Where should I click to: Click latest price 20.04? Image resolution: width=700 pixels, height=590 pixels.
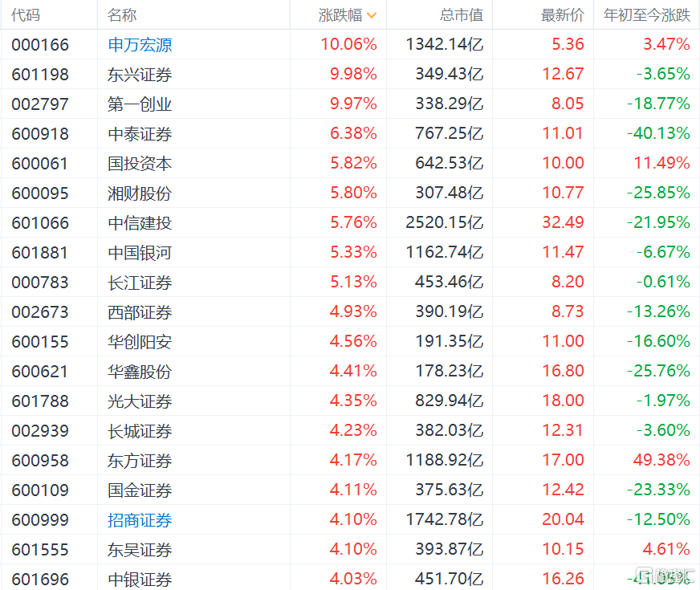click(x=563, y=519)
